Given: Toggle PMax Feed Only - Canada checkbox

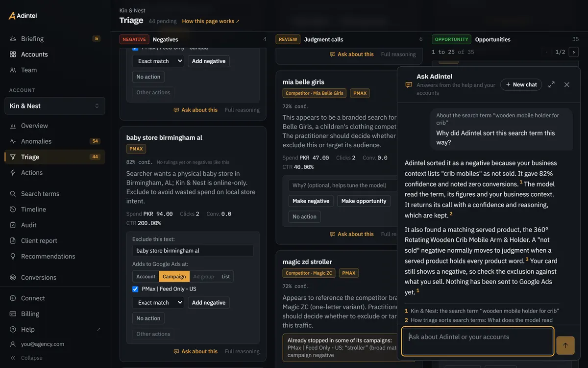Looking at the screenshot, I should click(x=135, y=48).
